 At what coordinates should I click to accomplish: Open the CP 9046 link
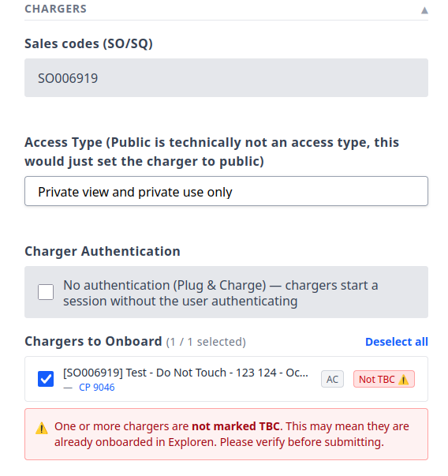(97, 388)
